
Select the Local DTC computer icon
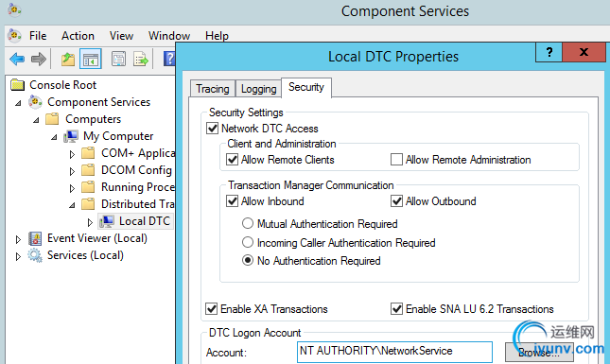pos(107,221)
